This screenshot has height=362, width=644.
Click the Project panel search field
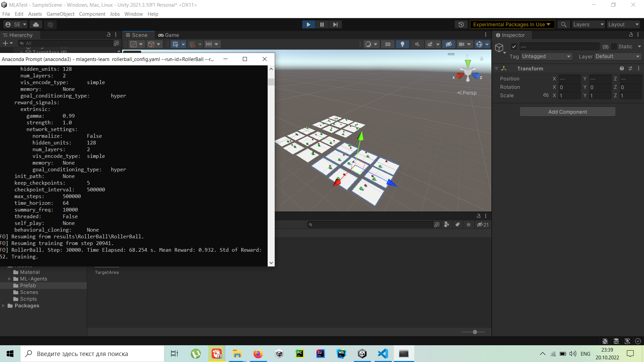(x=371, y=225)
